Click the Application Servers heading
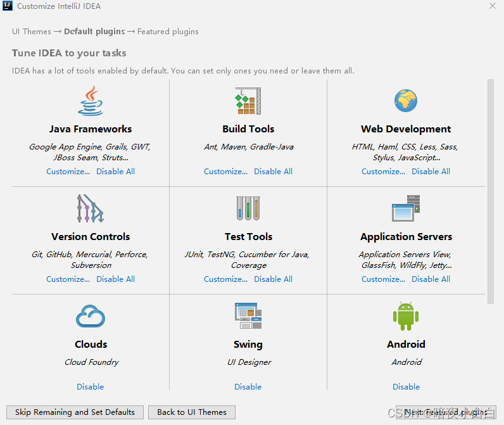 coord(406,237)
